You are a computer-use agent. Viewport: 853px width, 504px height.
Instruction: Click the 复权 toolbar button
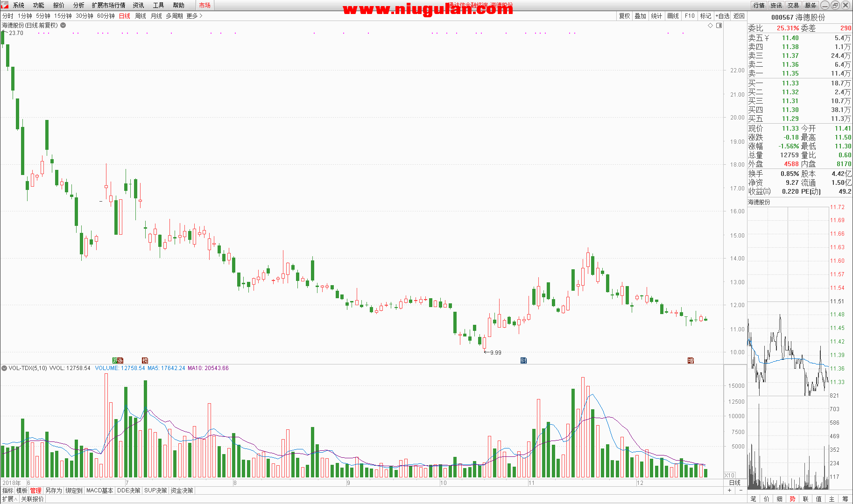pyautogui.click(x=625, y=16)
